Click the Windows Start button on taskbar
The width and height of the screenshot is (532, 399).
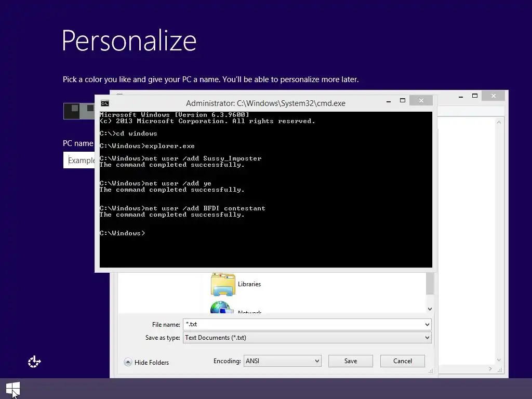[x=13, y=389]
